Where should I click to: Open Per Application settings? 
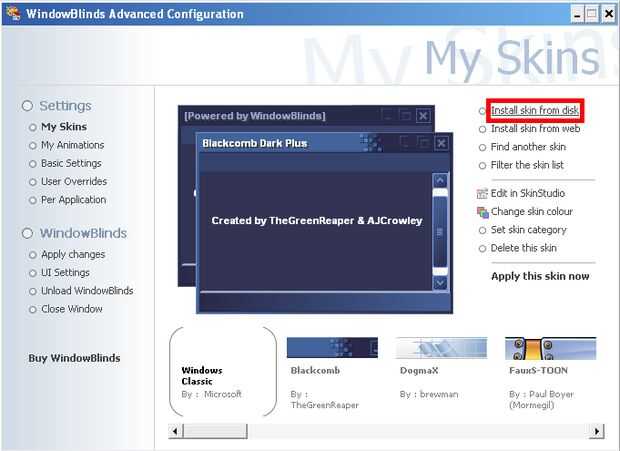tap(74, 200)
